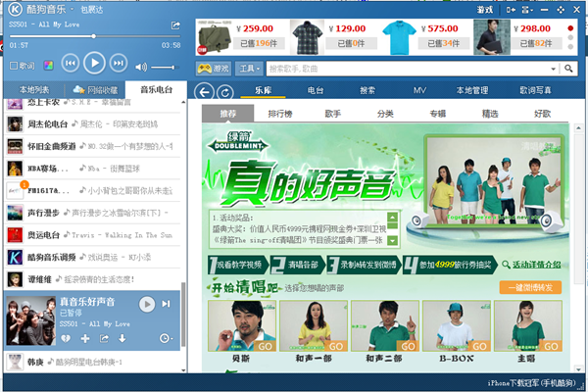The height and width of the screenshot is (392, 588).
Task: Expand the KuGou title dropdown arrow
Action: coord(72,9)
